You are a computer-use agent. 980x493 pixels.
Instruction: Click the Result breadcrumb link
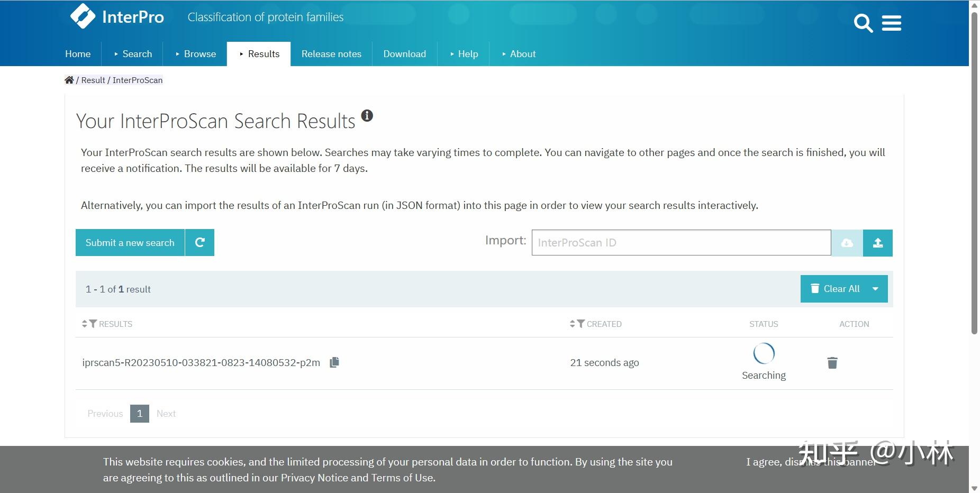(x=93, y=80)
